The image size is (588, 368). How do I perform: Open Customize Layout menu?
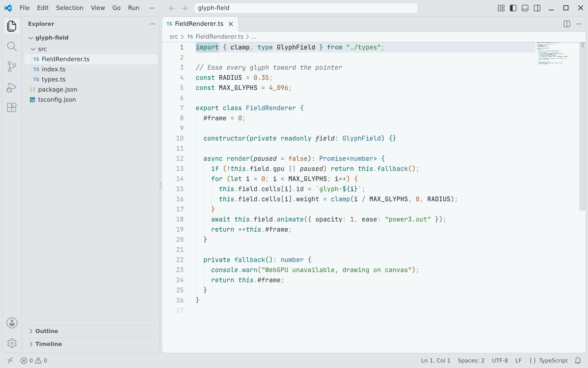(x=501, y=8)
